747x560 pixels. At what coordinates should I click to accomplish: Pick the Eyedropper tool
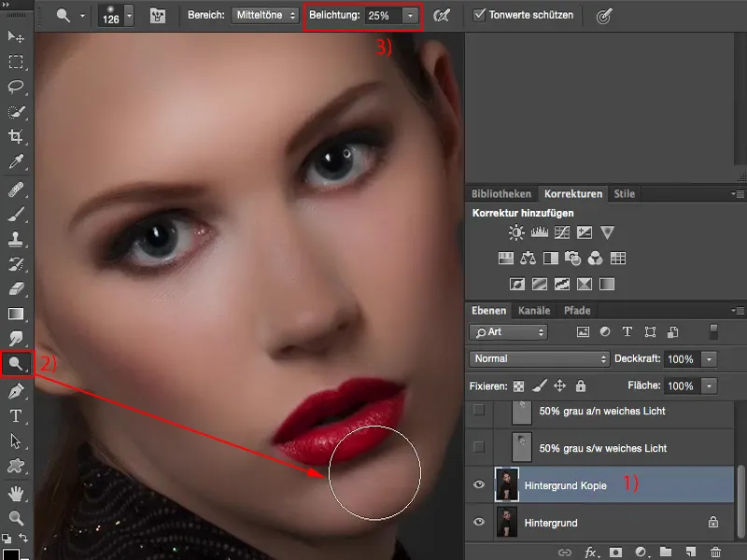(x=16, y=163)
